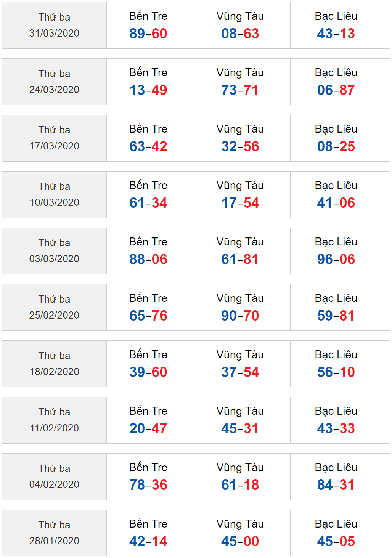This screenshot has width=392, height=558.
Task: Click Vũng Tàu result 08-63
Action: [240, 34]
